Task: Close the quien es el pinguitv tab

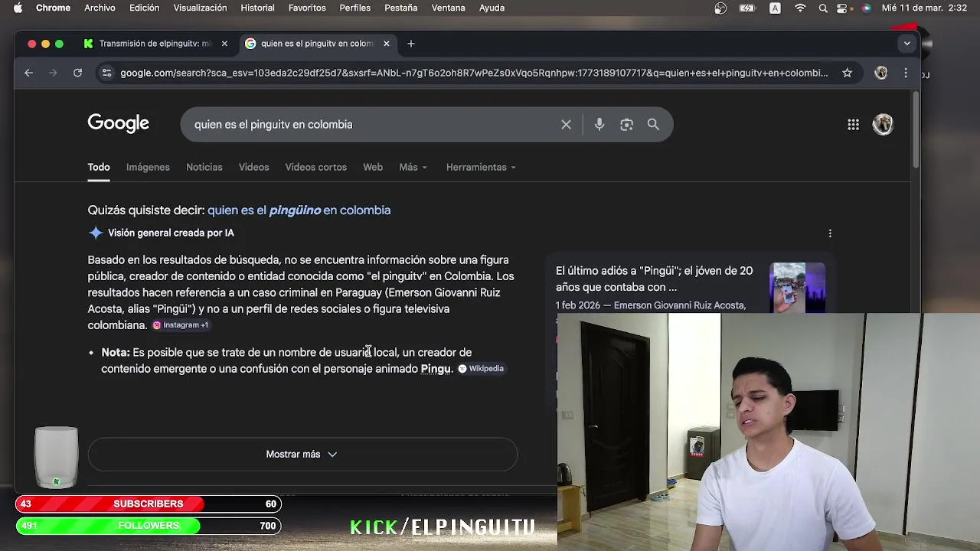Action: coord(387,44)
